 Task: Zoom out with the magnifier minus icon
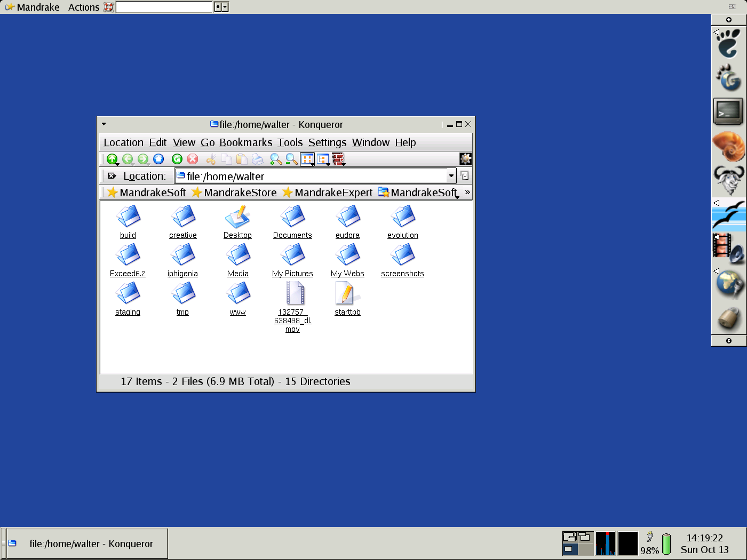[x=291, y=159]
